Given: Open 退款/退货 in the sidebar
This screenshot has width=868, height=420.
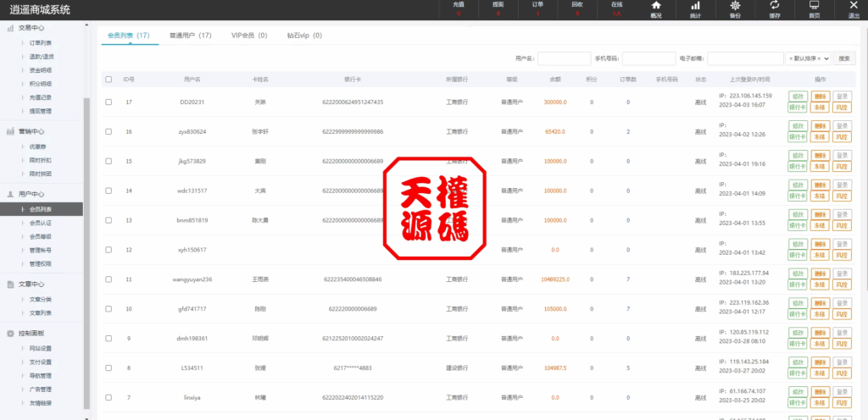Looking at the screenshot, I should tap(42, 57).
